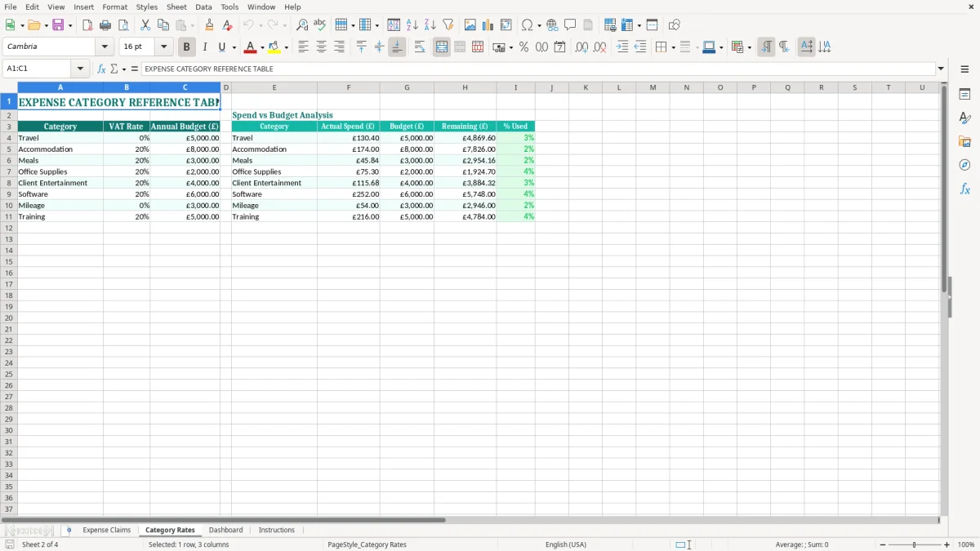Open sidebar Properties panel icon

964,95
